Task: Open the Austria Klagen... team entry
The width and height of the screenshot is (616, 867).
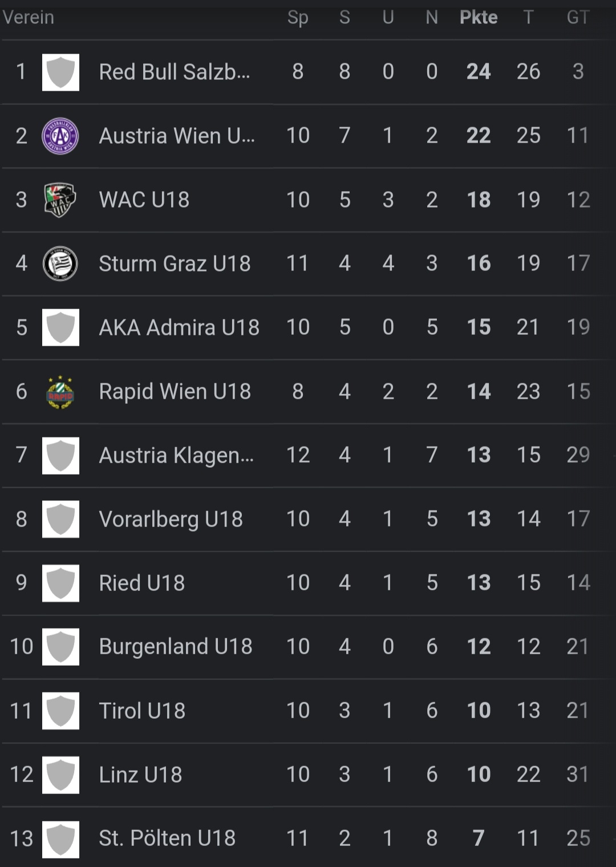Action: (x=177, y=455)
